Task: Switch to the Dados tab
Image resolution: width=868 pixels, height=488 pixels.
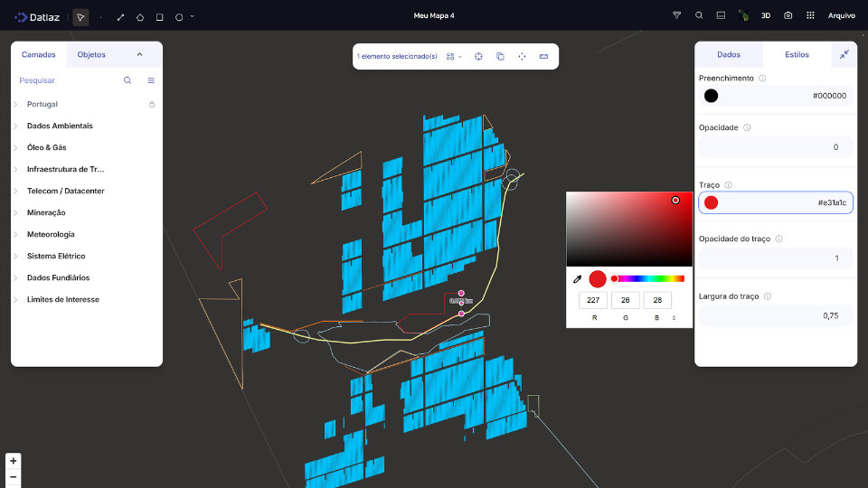Action: 728,54
